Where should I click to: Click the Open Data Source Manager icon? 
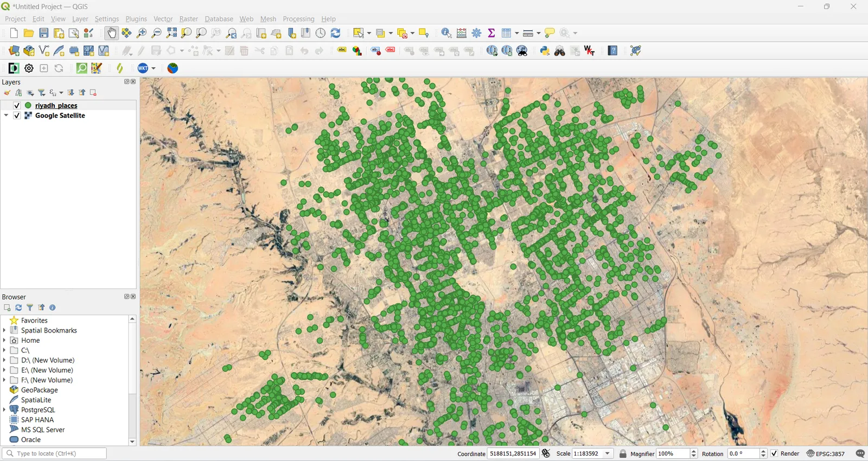pos(14,51)
